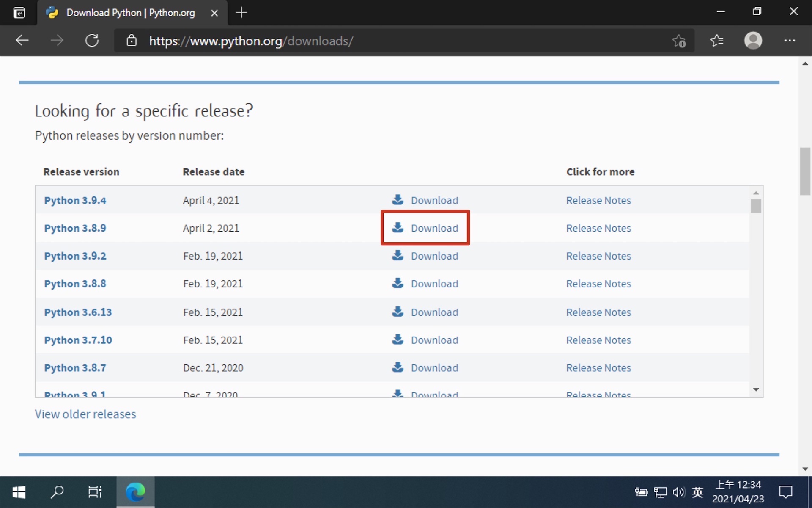Open the tab actions menu icon
The image size is (812, 508).
coord(19,13)
